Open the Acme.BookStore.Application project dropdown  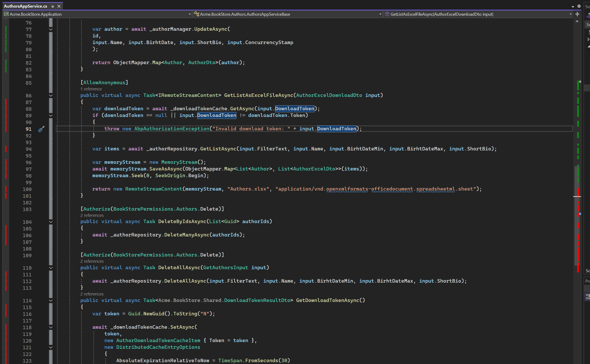click(x=189, y=14)
